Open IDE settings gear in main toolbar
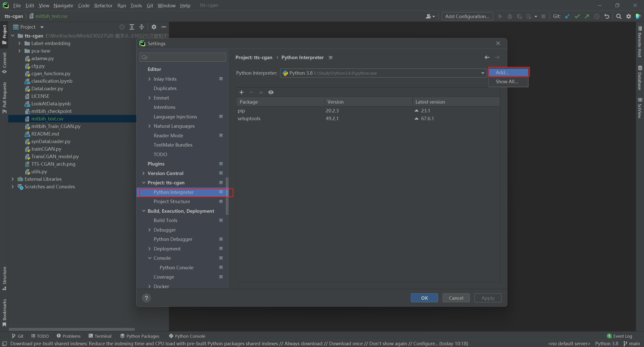Viewport: 644px width, 347px height. 628,16
